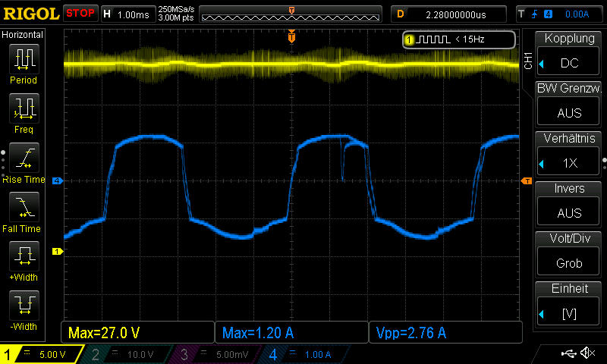The image size is (607, 364).
Task: Select channel 4 tab 1.00 A
Action: pyautogui.click(x=304, y=354)
